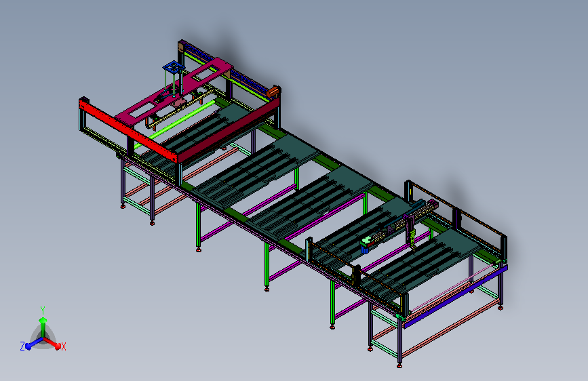Select the small blue square plate atop the gantry

[x=174, y=68]
